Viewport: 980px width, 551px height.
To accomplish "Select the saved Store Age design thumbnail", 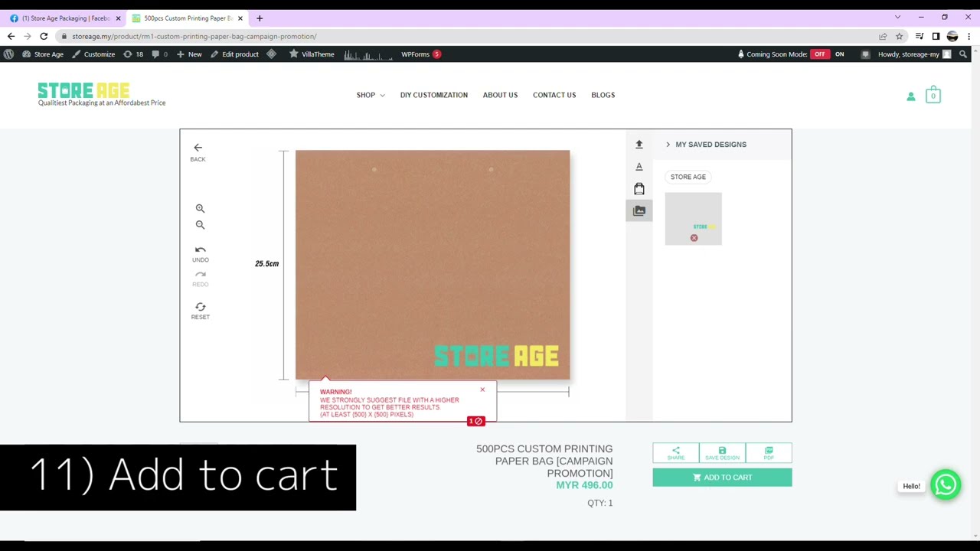I will 693,219.
